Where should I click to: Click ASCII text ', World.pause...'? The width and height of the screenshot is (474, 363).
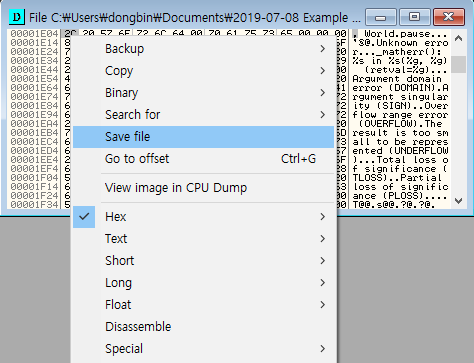(400, 34)
